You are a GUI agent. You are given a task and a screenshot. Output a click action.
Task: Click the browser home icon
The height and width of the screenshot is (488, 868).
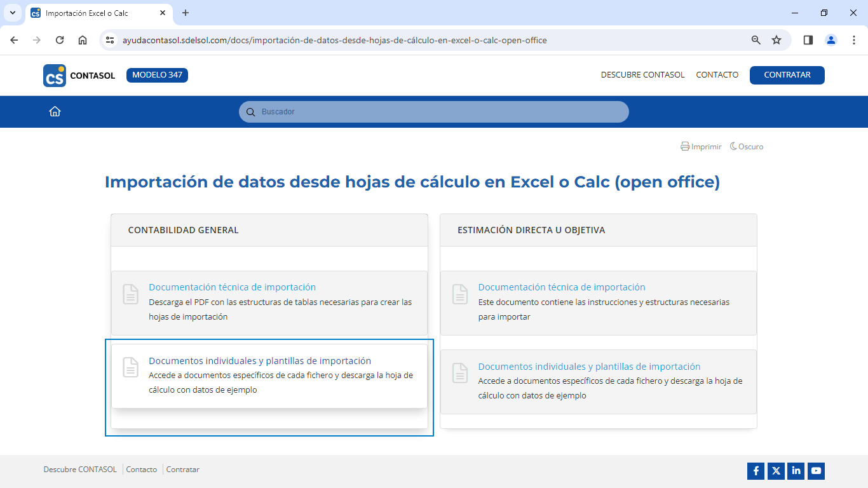click(83, 40)
